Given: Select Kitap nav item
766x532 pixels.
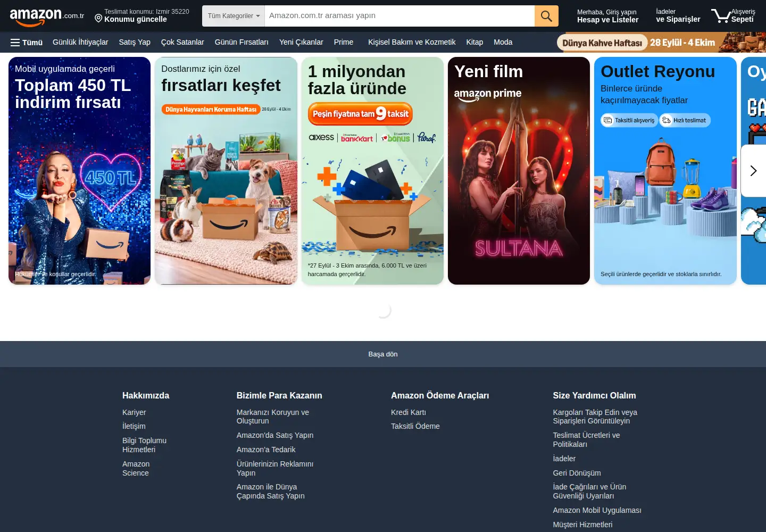Looking at the screenshot, I should tap(474, 42).
